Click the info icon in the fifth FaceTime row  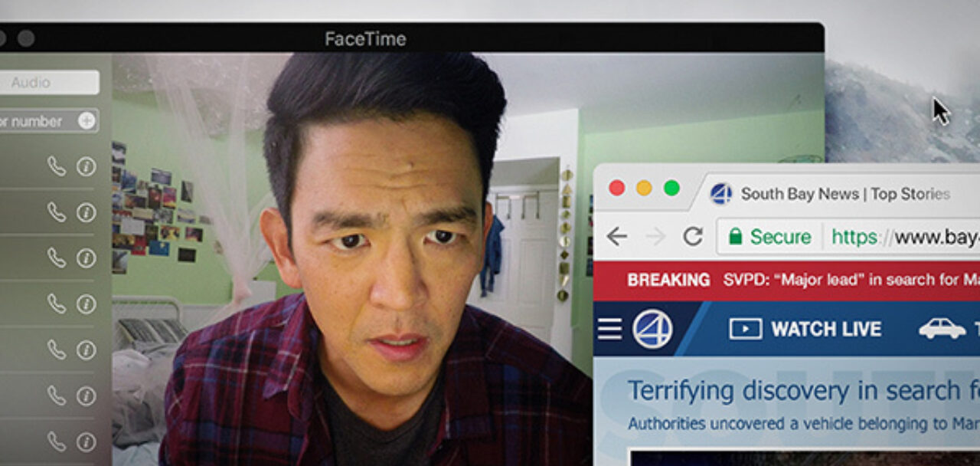pos(86,350)
